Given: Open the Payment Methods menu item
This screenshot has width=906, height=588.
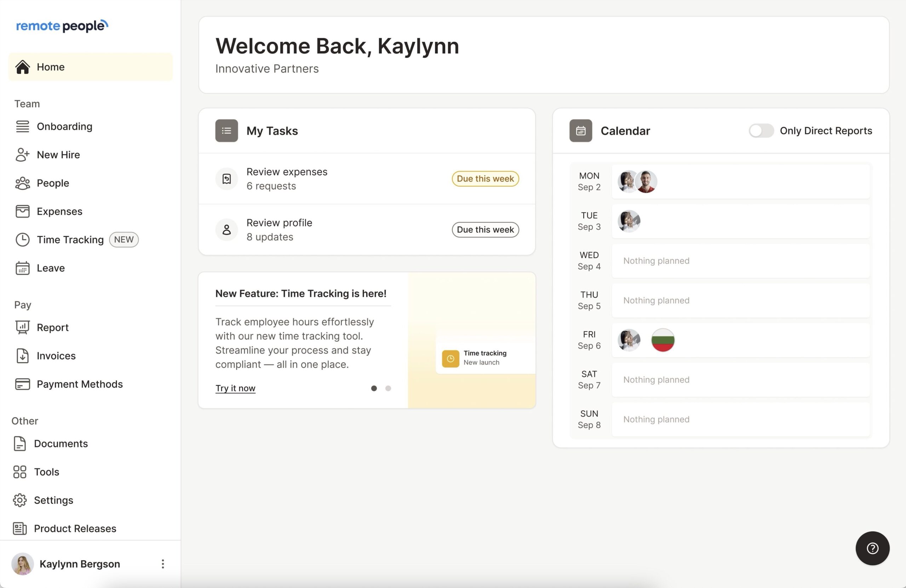Looking at the screenshot, I should [79, 384].
